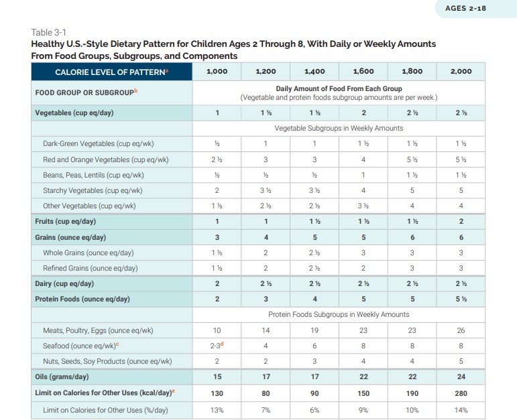The height and width of the screenshot is (420, 517).
Task: Select the 1,800 calorie level column header
Action: coord(412,71)
